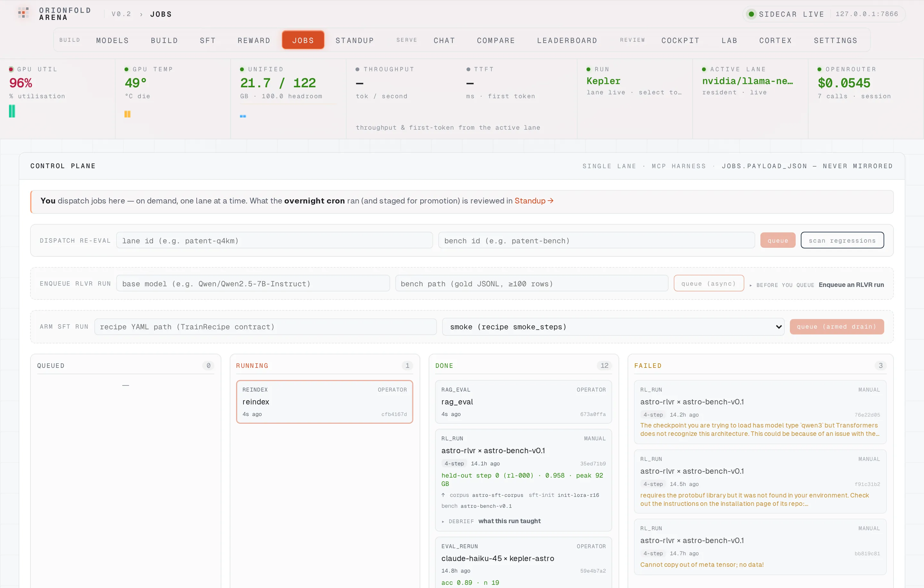Click the Orionfold Arena logo icon
Viewport: 924px width, 588px height.
coord(23,13)
